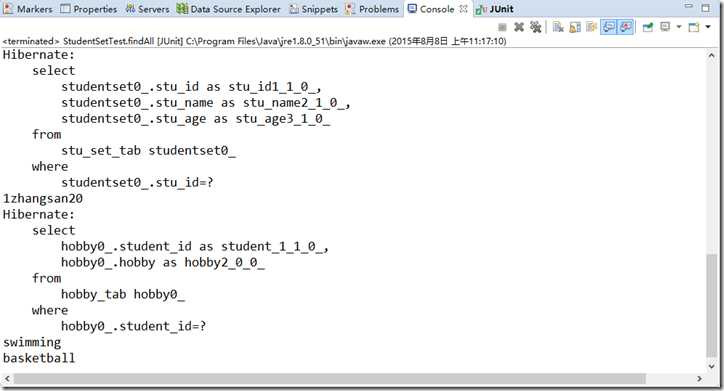Remove the terminated launch
Viewport: 724px width, 391px height.
pos(519,27)
